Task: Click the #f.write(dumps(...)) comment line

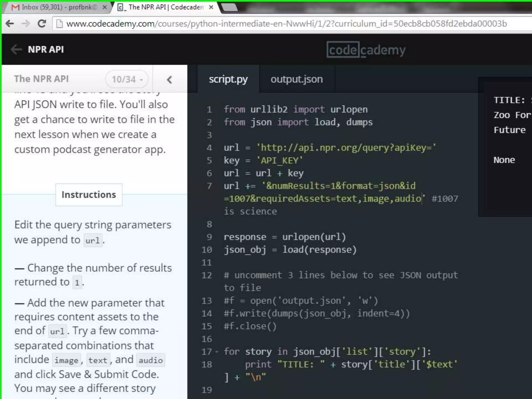Action: (x=317, y=313)
